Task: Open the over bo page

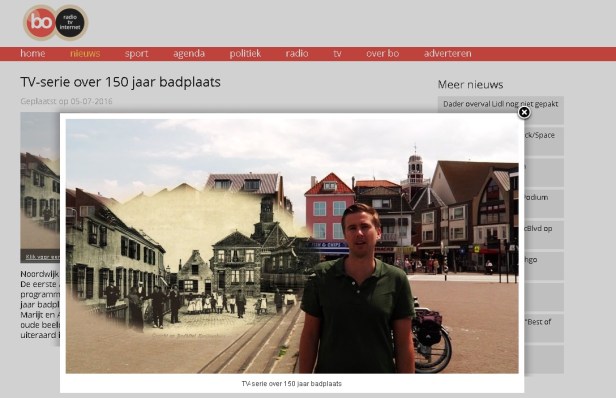Action: point(382,53)
